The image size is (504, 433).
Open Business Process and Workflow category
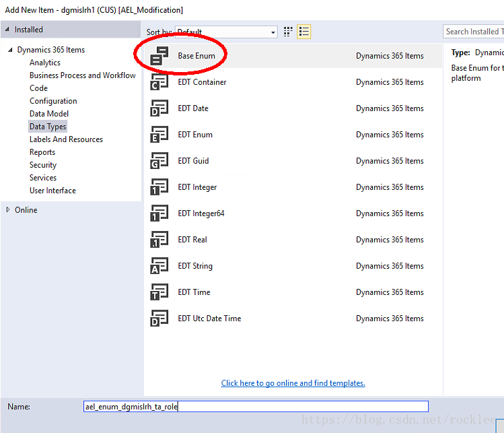coord(83,75)
